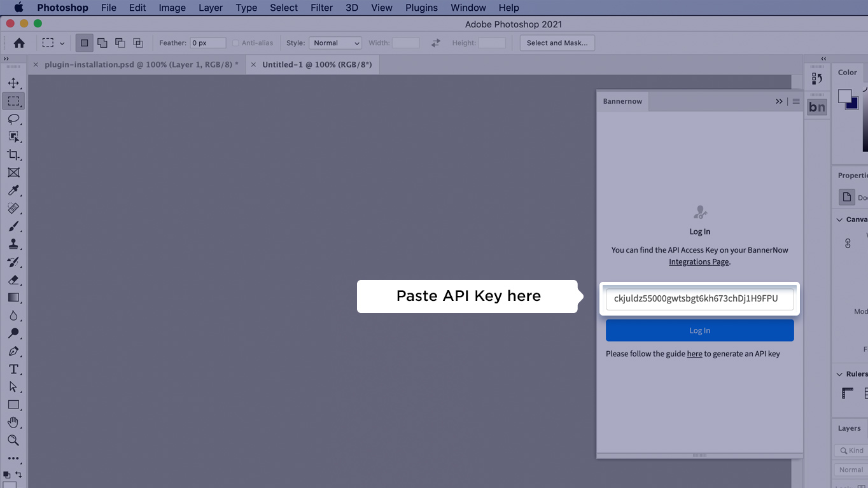This screenshot has height=488, width=868.
Task: Close the plugin-installation.psd tab
Action: [x=36, y=64]
